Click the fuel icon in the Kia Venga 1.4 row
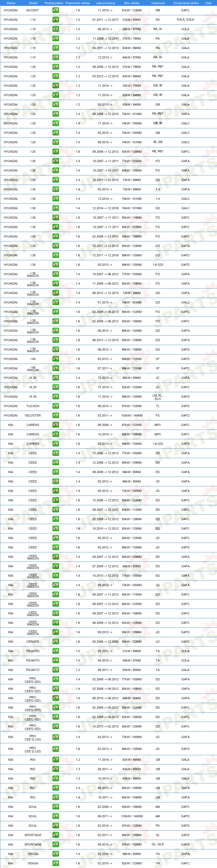Screen dimensions: 217x868 click(56, 854)
